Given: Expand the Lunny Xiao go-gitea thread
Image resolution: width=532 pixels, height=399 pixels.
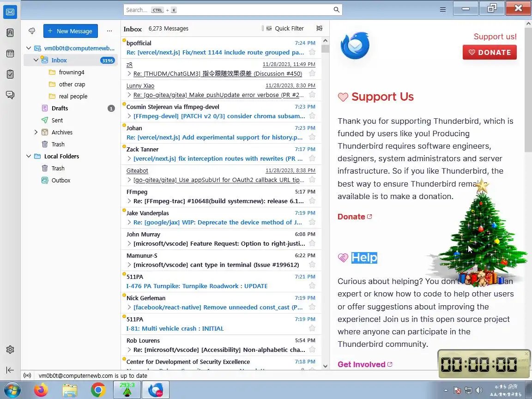Looking at the screenshot, I should [129, 95].
